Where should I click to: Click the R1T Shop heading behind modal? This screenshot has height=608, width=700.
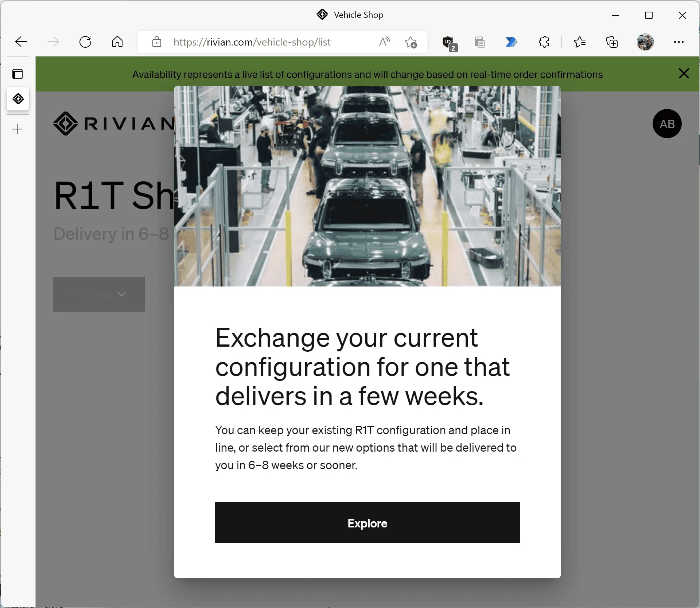pyautogui.click(x=114, y=196)
